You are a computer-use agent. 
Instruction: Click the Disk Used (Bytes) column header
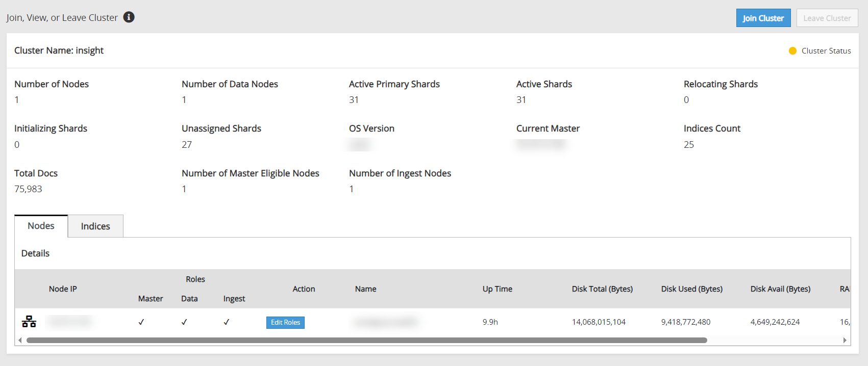pos(691,289)
